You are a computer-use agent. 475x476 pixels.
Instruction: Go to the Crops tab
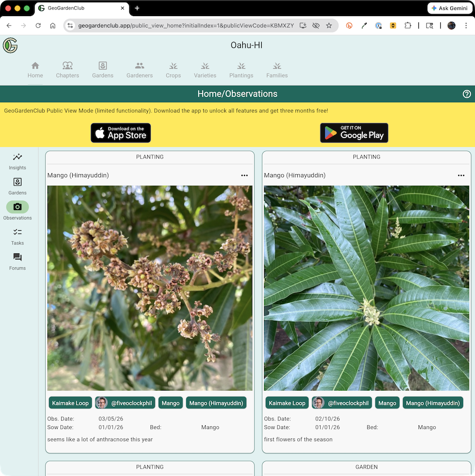(173, 70)
